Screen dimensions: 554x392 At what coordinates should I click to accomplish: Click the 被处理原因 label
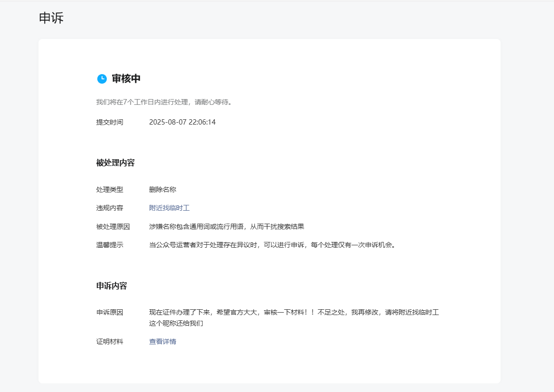pyautogui.click(x=113, y=227)
